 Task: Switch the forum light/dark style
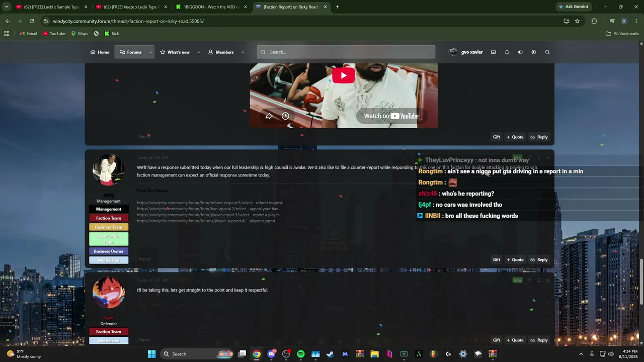[x=534, y=52]
